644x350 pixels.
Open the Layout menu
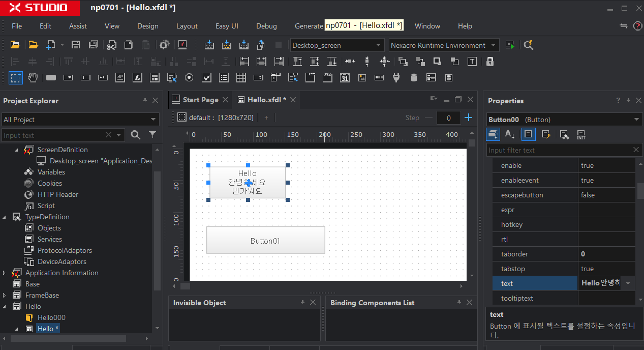tap(187, 26)
